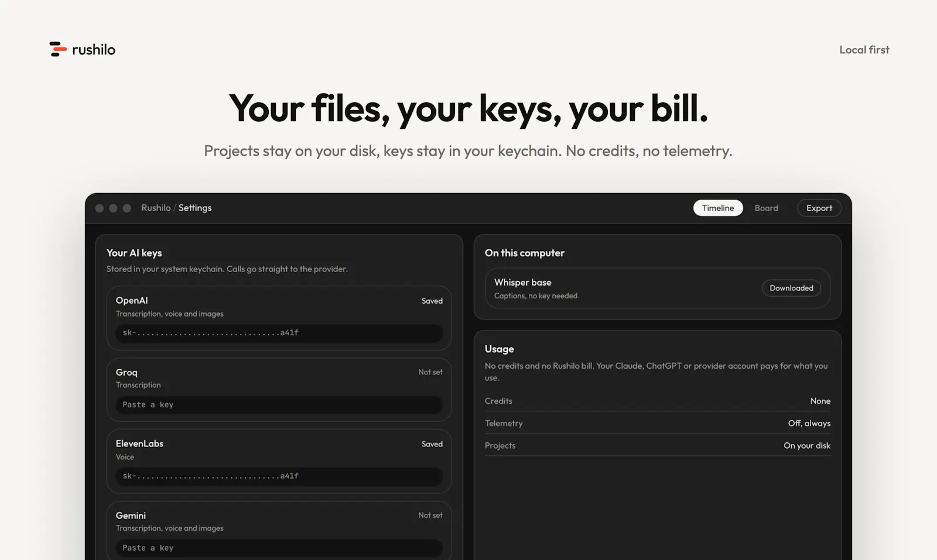This screenshot has height=560, width=937.
Task: Click the Gemini provider name
Action: pyautogui.click(x=131, y=516)
